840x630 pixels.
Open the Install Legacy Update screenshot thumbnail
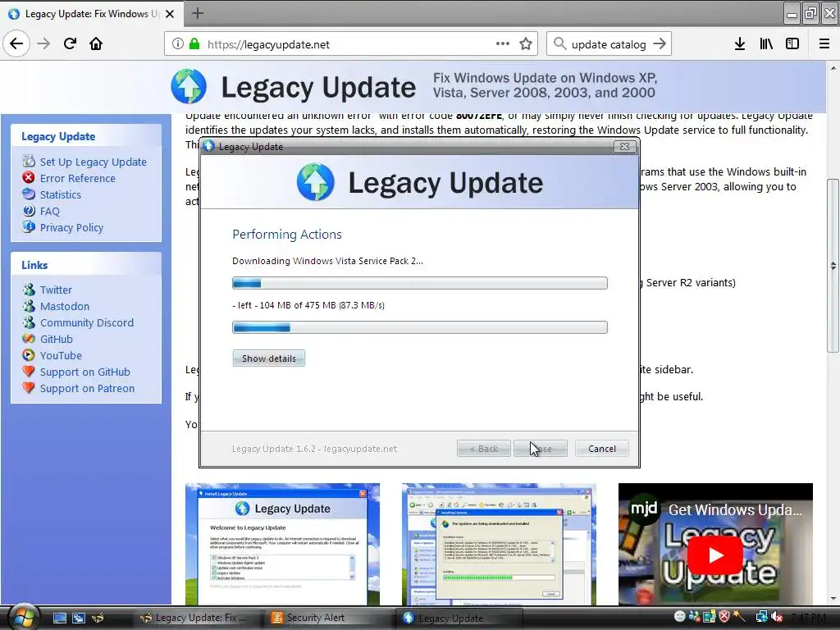click(283, 545)
